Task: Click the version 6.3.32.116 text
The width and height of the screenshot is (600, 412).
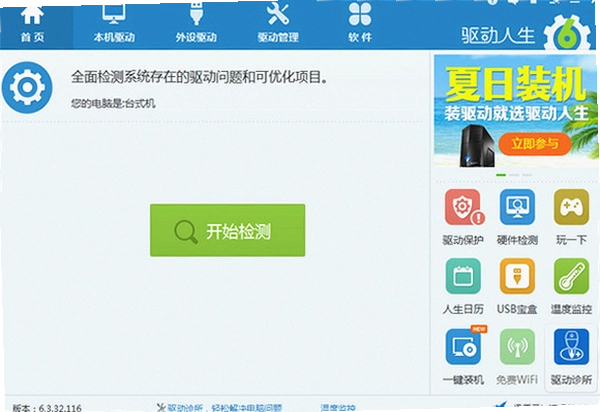Action: [47, 408]
